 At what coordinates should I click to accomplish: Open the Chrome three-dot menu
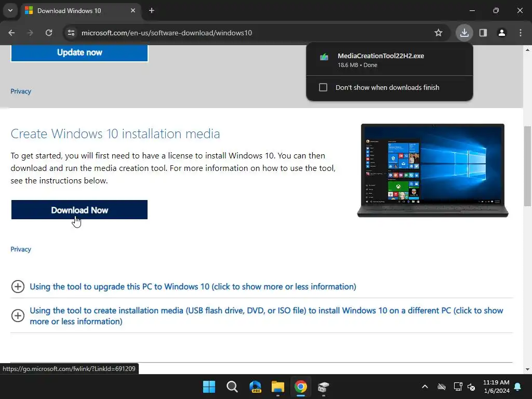[x=521, y=33]
